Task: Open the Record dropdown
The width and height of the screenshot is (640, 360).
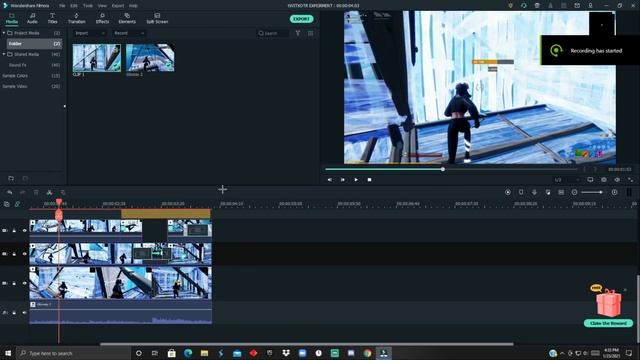Action: click(129, 33)
